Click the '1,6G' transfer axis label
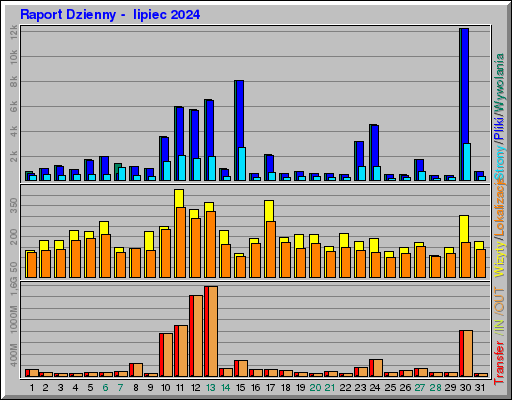 pos(13,286)
